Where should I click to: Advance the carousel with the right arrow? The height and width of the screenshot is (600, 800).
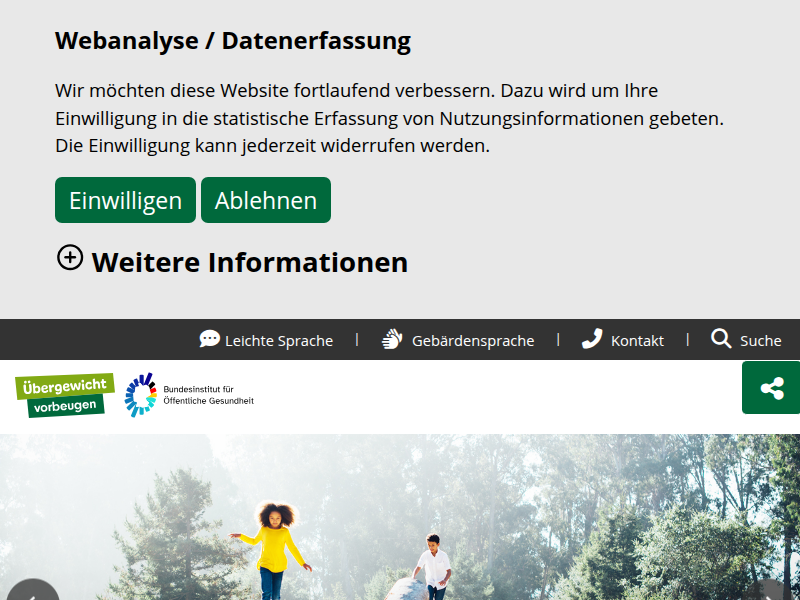[x=770, y=592]
